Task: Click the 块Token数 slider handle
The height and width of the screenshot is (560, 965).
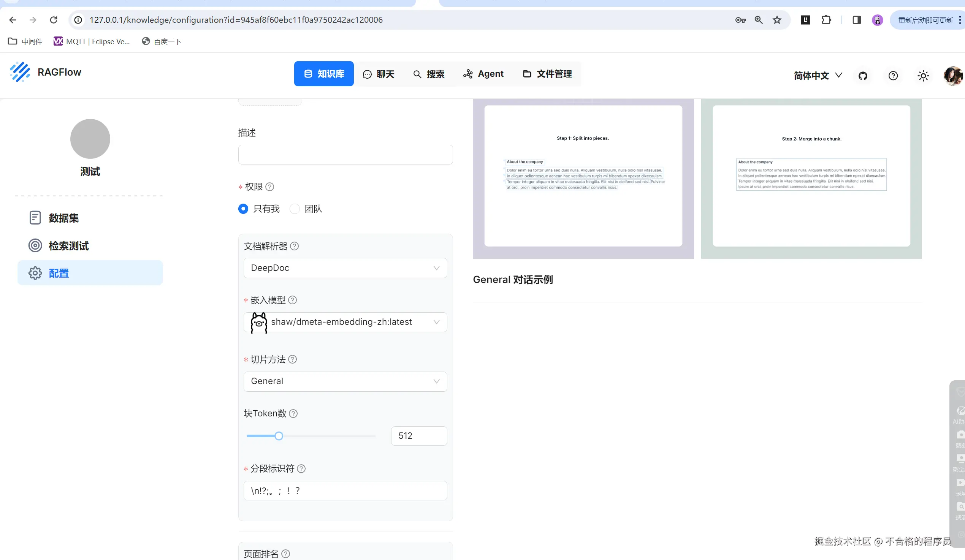Action: (x=279, y=436)
